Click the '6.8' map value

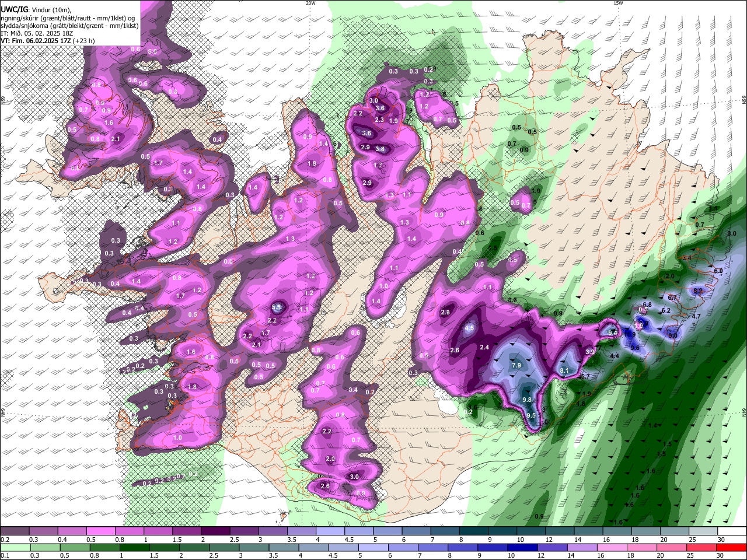point(647,304)
